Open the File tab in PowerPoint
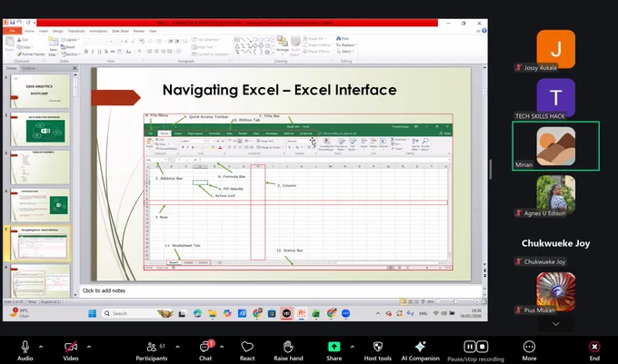The width and height of the screenshot is (618, 364). coord(12,31)
